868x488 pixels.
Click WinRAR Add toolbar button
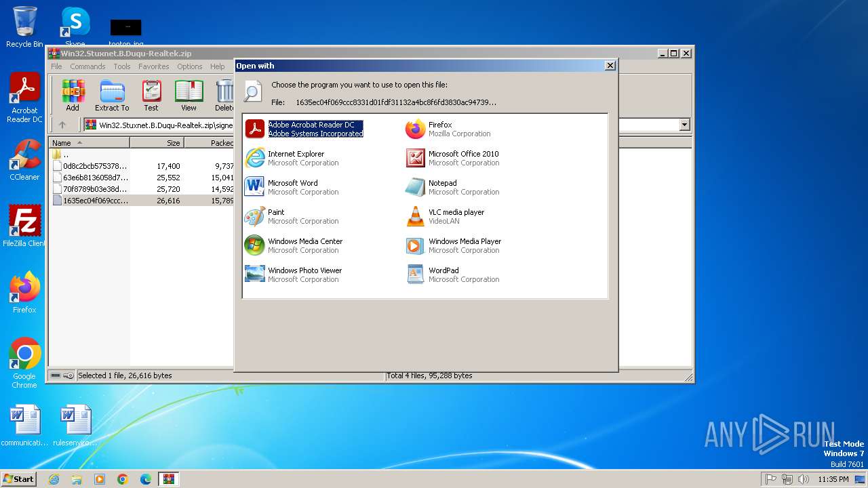[x=73, y=95]
